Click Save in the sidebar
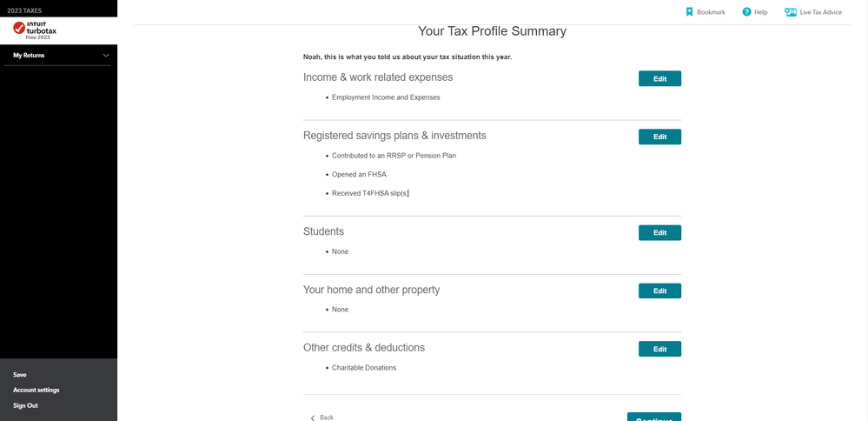The width and height of the screenshot is (868, 421). pyautogui.click(x=20, y=375)
